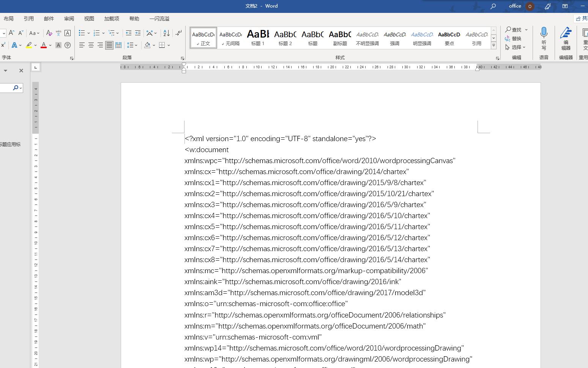Toggle the Character Shading button
Screen dimensions: 588x368
tap(58, 45)
